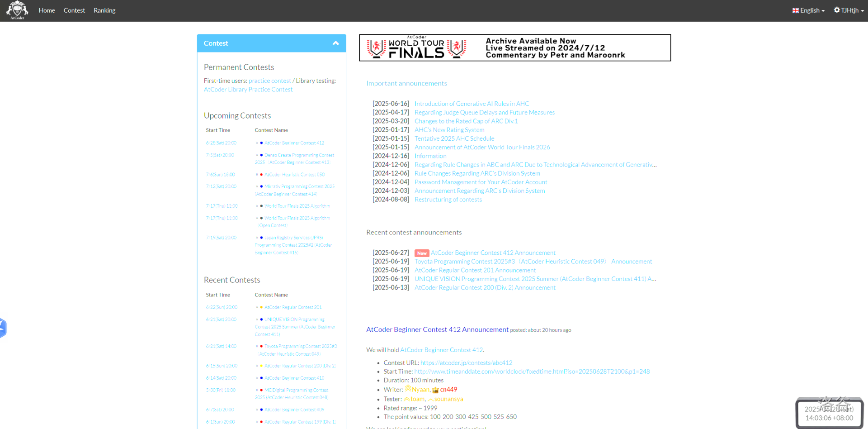Click the AtCoder logo in the navbar
Screen dimensions: 868x429
tap(17, 10)
